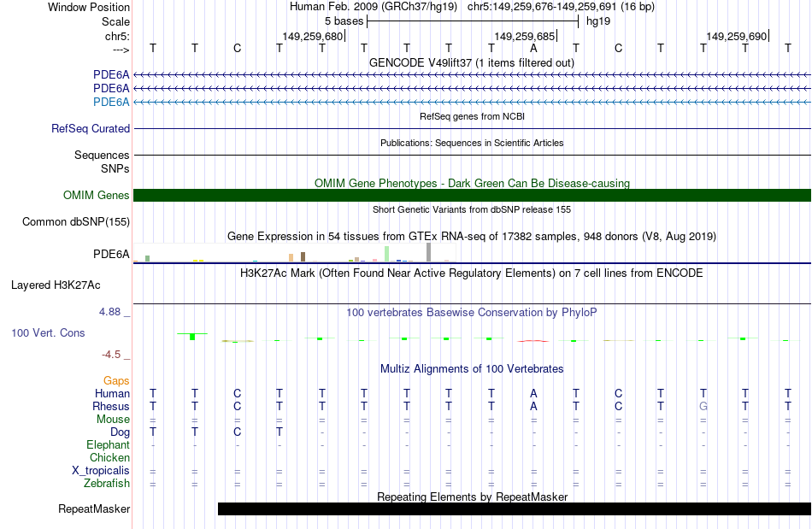Click the Dog species row label
Viewport: 812px width, 529px height.
pos(120,432)
